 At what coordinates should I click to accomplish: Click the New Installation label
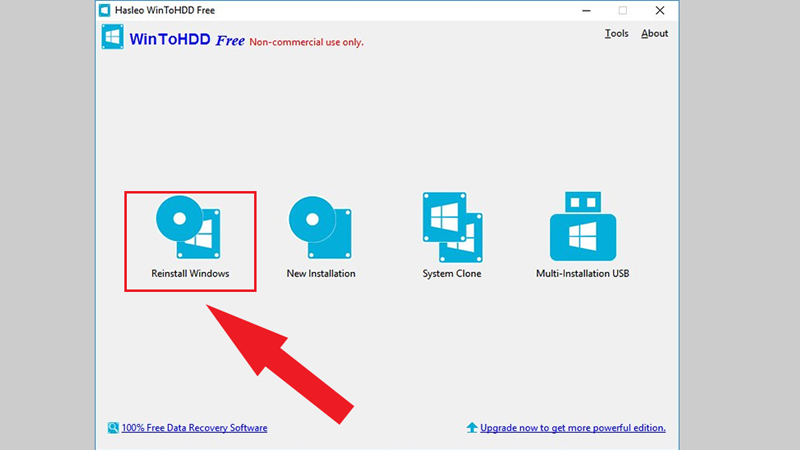pyautogui.click(x=321, y=273)
